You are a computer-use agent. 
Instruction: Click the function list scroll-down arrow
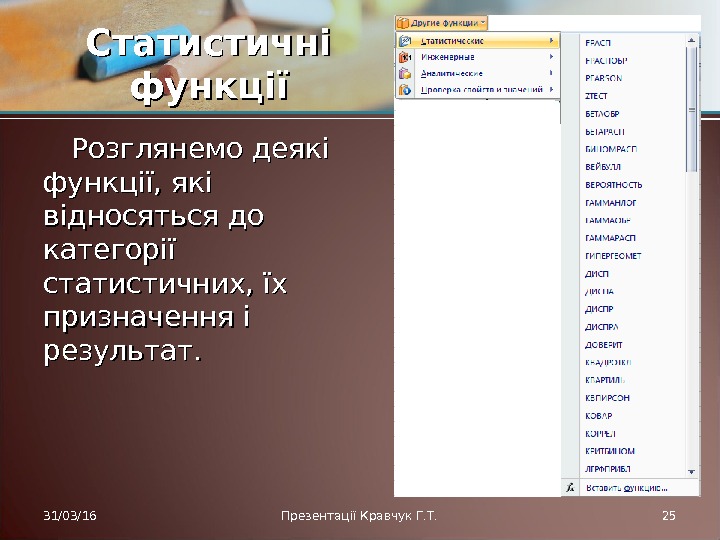tap(692, 472)
